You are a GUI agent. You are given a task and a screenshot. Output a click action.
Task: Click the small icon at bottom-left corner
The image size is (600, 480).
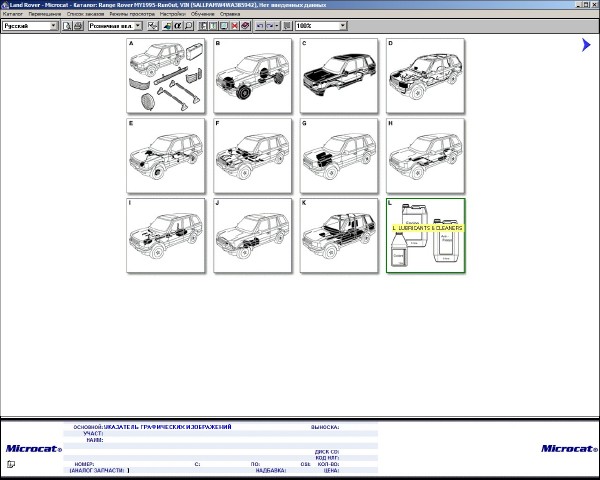click(x=8, y=466)
